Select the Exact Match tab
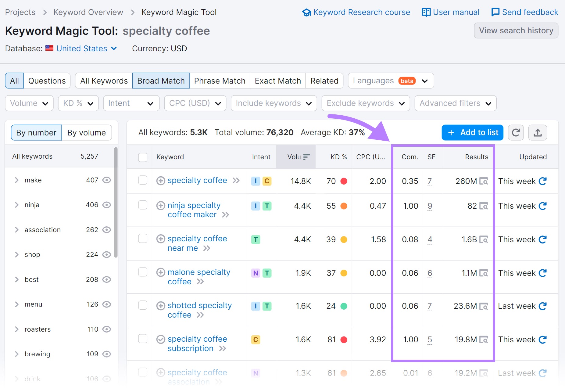Viewport: 565px width, 392px height. pos(278,81)
